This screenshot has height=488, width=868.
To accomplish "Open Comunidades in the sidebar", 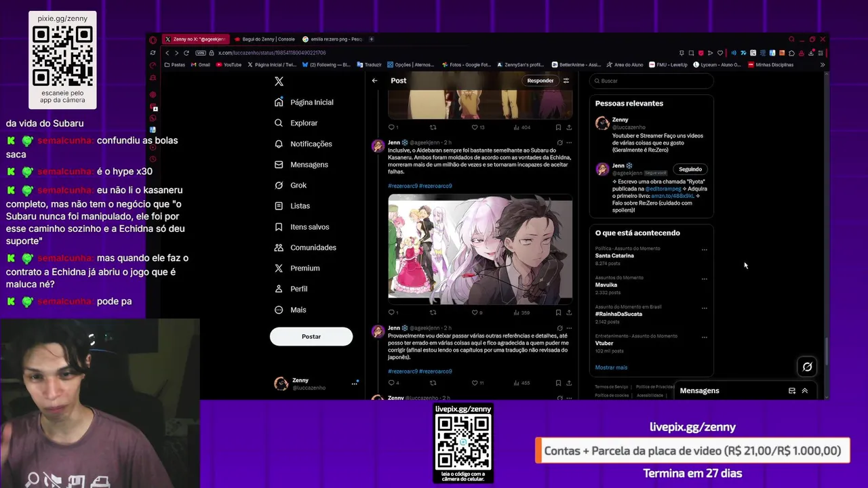I will pos(306,247).
